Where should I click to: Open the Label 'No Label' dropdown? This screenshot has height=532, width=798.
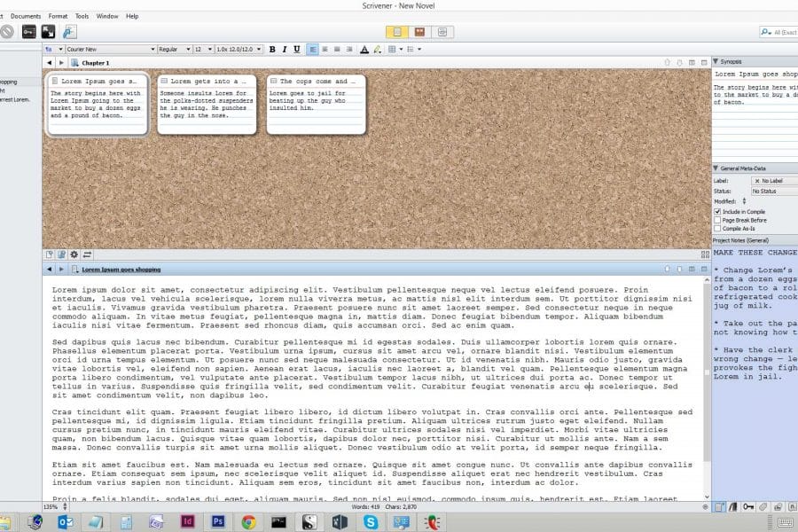(775, 181)
